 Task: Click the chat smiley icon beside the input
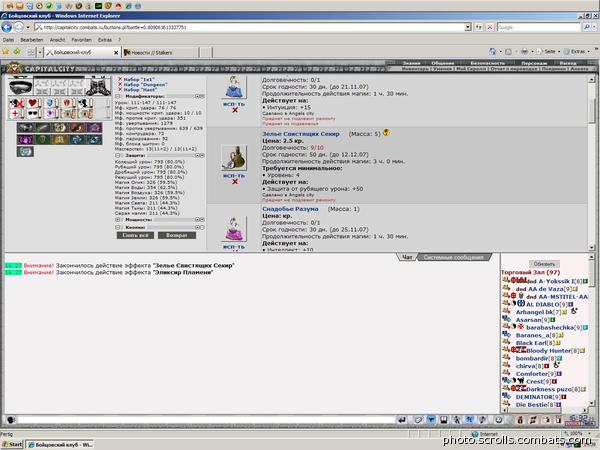click(x=10, y=420)
